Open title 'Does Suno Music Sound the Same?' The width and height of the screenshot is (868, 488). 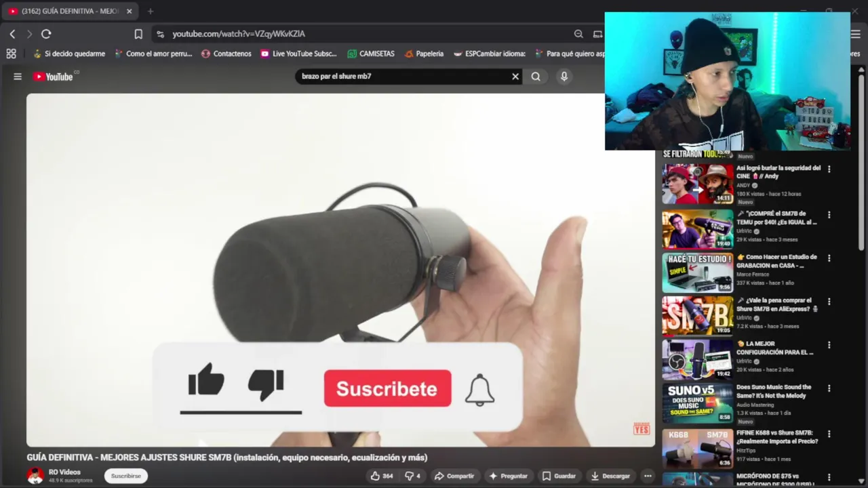click(x=774, y=392)
